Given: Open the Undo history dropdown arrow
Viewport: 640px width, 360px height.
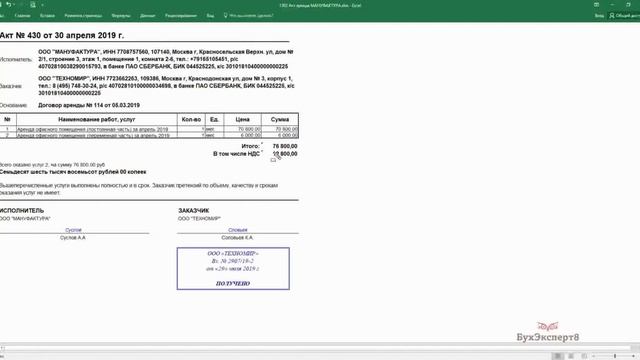Looking at the screenshot, I should click(14, 5).
